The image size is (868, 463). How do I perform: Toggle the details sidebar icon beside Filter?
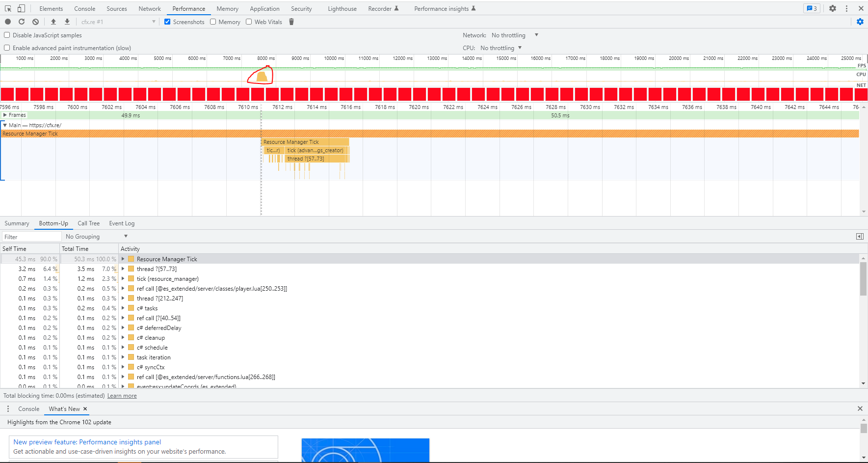(x=860, y=237)
